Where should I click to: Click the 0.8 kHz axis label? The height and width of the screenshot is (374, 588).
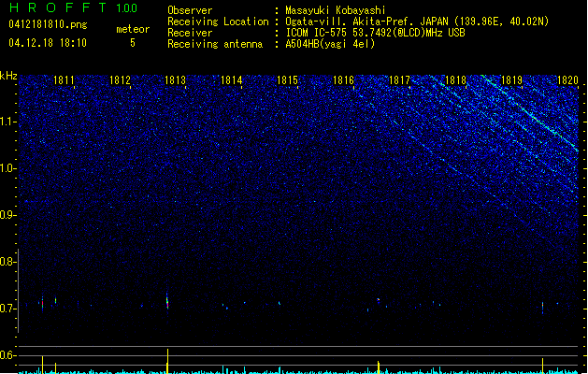click(x=8, y=262)
